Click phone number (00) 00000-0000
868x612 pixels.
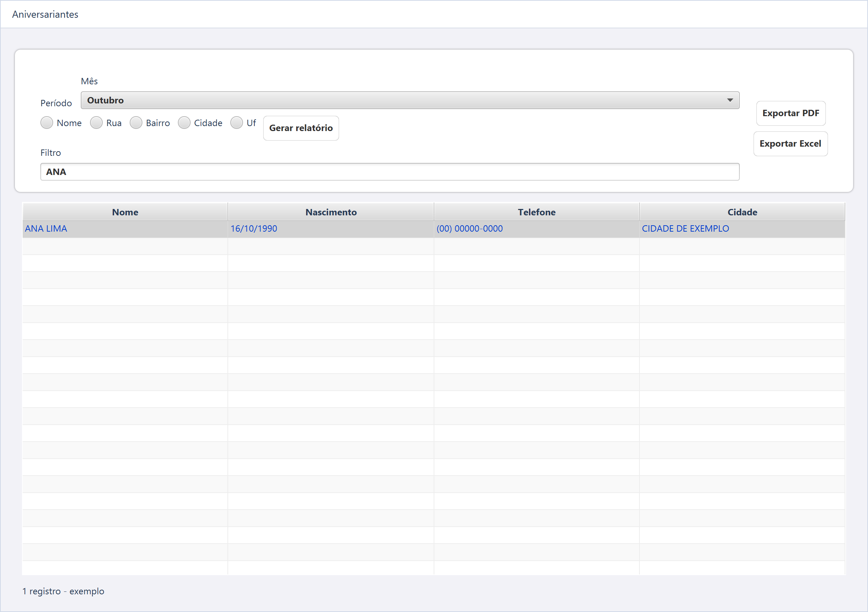(469, 229)
